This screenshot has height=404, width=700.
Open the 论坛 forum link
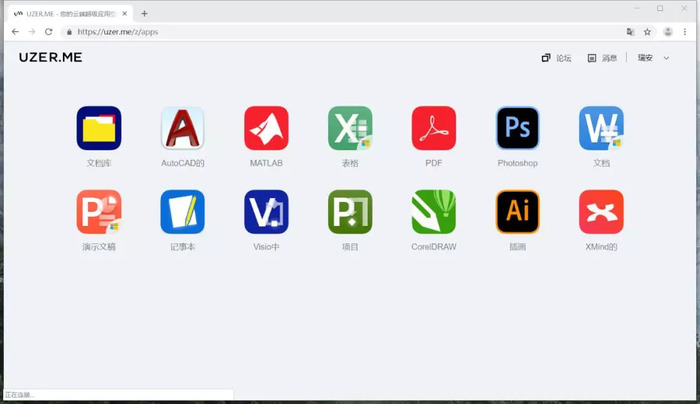point(556,58)
